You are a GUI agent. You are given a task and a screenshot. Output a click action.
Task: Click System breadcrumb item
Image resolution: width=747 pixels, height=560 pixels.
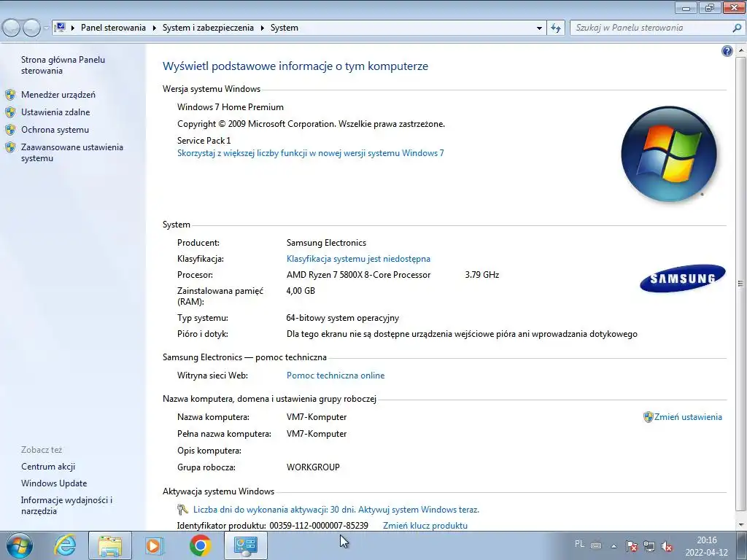tap(285, 28)
